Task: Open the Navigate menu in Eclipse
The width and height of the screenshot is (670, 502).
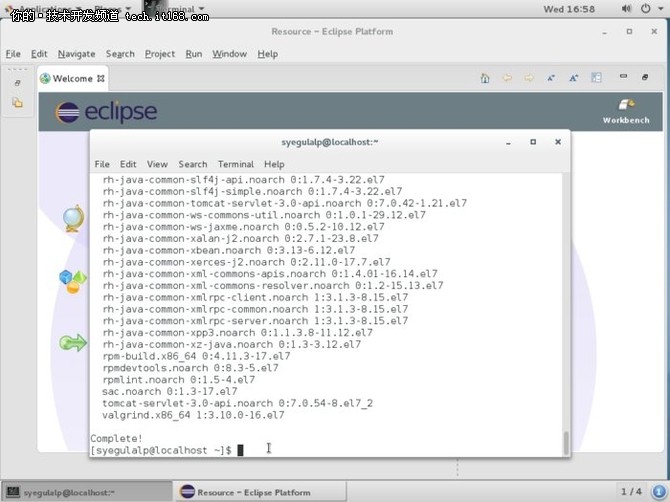Action: (76, 54)
